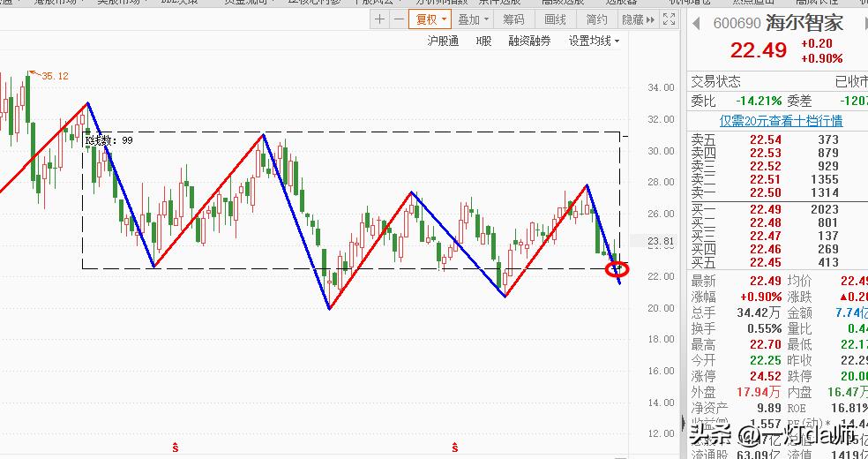Screen dimensions: 868x459
Task: Click the first red S marker on timeline
Action: [x=176, y=447]
